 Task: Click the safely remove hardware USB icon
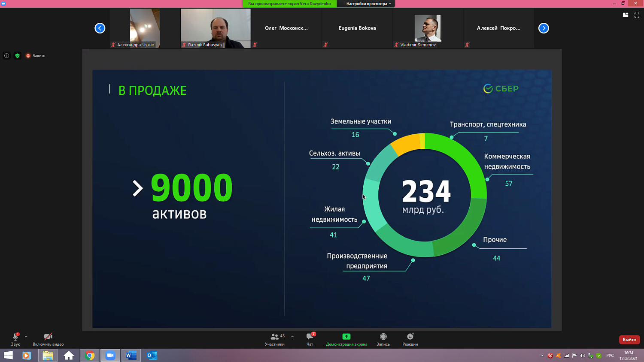pos(591,356)
